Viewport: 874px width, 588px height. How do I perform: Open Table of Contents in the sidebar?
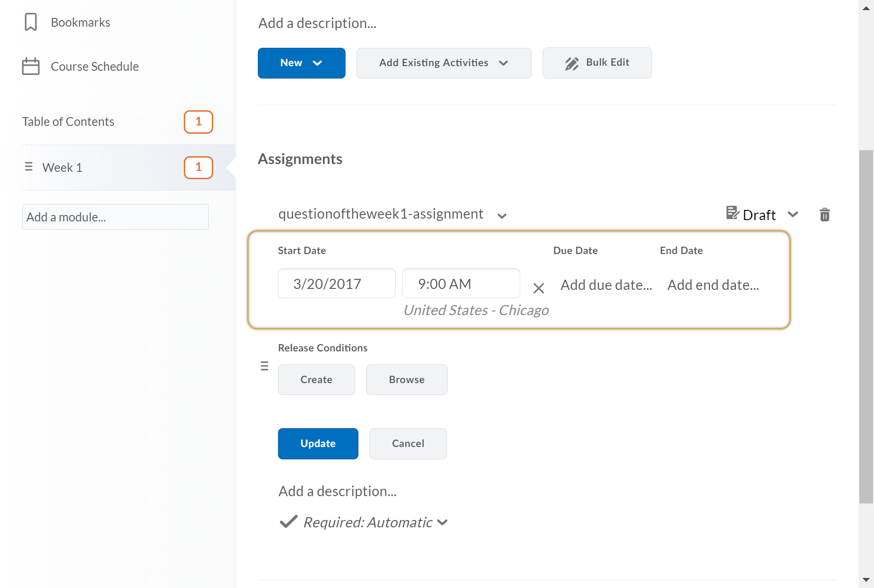68,121
